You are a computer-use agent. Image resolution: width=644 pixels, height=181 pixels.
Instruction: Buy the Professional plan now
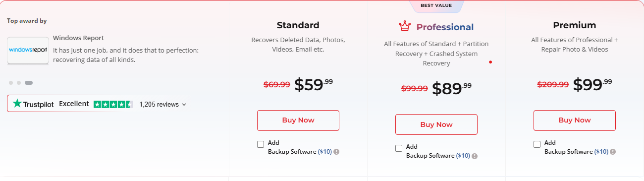[436, 124]
